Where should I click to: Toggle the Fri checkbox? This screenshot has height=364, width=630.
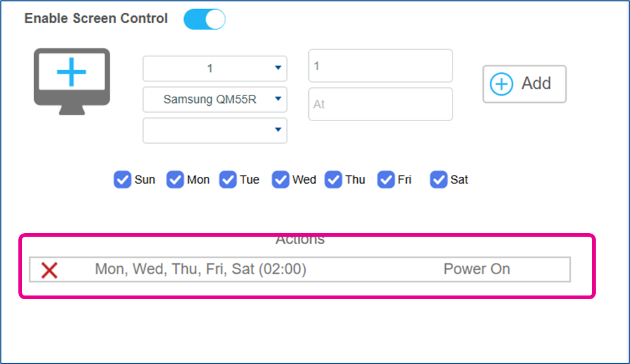(x=386, y=180)
